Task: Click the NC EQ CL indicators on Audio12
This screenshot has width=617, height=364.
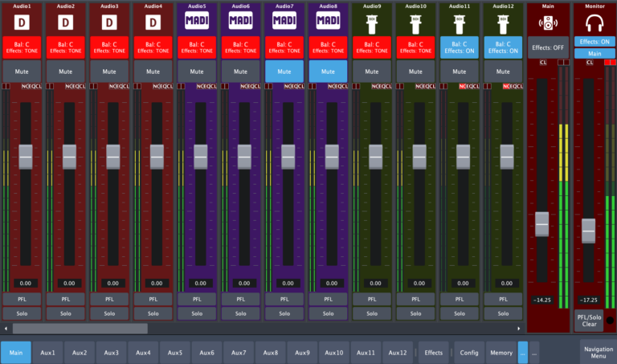Action: click(x=513, y=86)
